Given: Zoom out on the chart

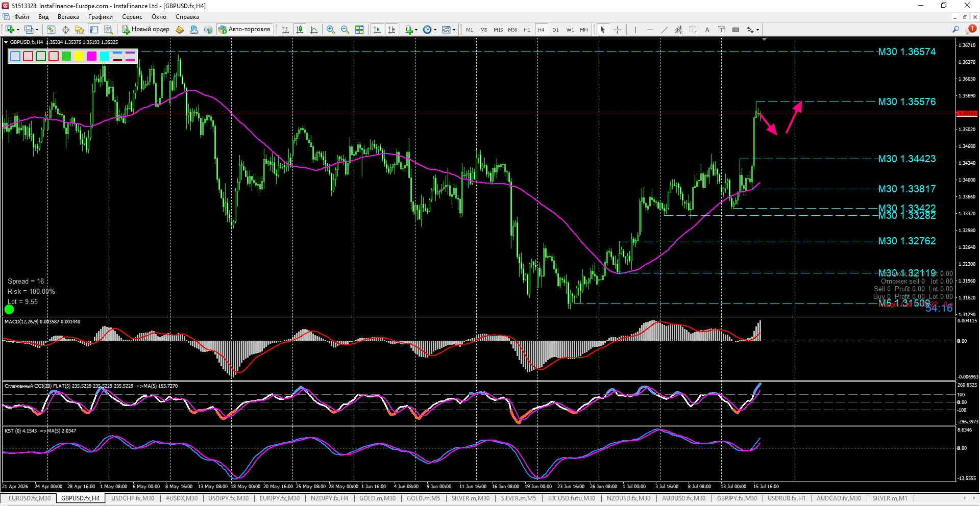Looking at the screenshot, I should [345, 30].
